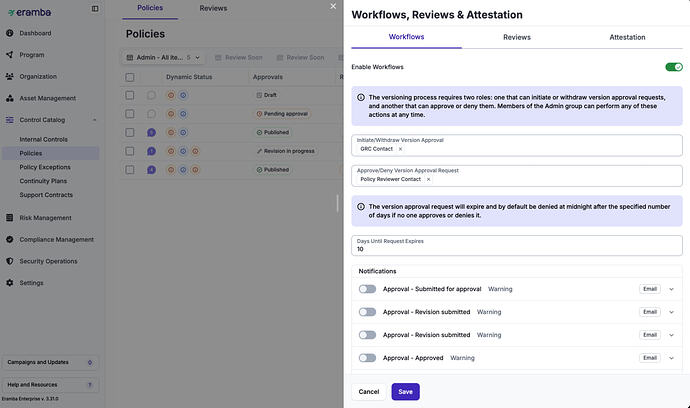Select the Policies tab in main page

(x=150, y=8)
